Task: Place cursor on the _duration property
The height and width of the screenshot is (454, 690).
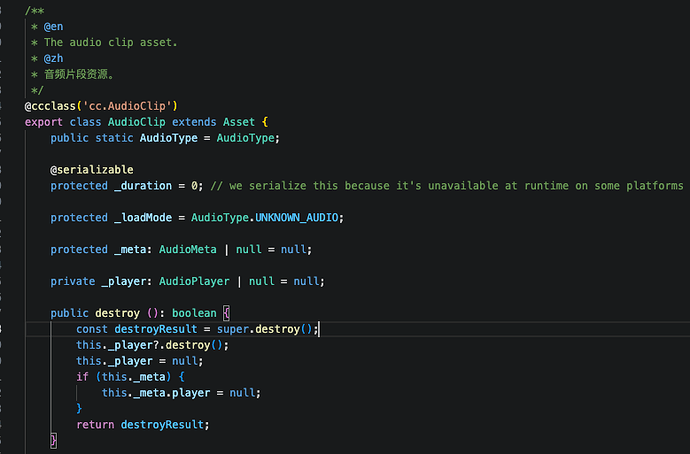Action: click(x=143, y=185)
